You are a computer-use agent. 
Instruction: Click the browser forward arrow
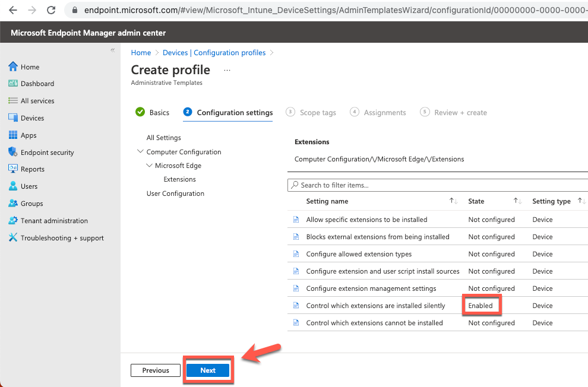[x=32, y=10]
